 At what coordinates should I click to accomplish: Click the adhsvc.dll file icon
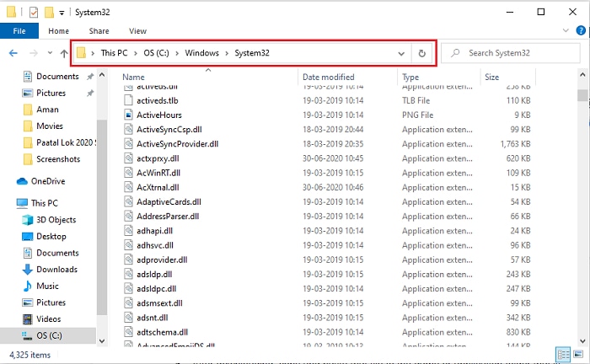pos(128,245)
